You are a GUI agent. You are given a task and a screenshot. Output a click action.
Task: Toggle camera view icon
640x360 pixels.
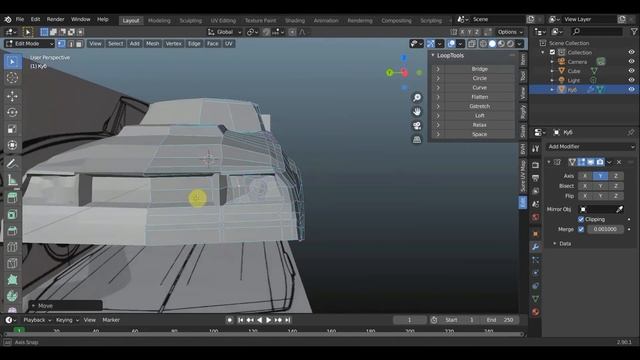tap(417, 126)
